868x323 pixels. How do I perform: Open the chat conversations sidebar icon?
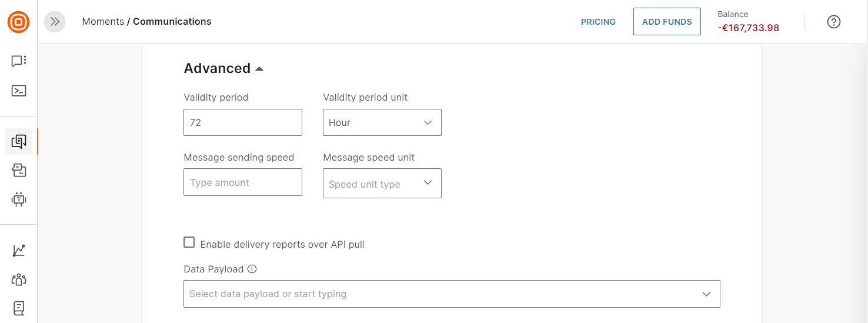click(x=19, y=61)
